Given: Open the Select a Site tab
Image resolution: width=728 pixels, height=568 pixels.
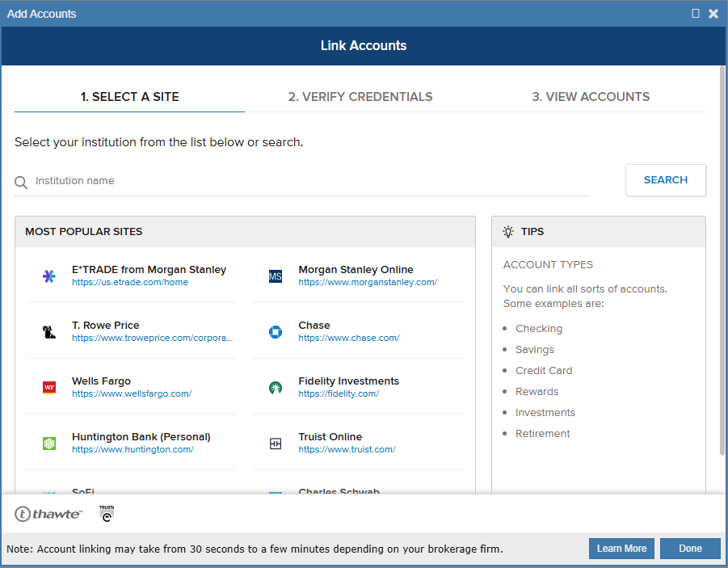Looking at the screenshot, I should (x=129, y=97).
